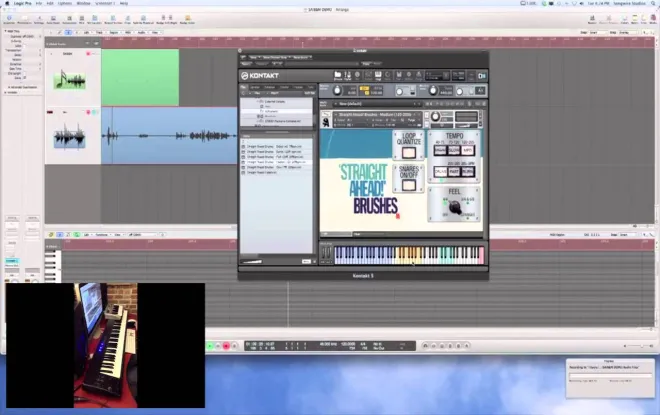Select the Fast tempo button

click(x=454, y=172)
